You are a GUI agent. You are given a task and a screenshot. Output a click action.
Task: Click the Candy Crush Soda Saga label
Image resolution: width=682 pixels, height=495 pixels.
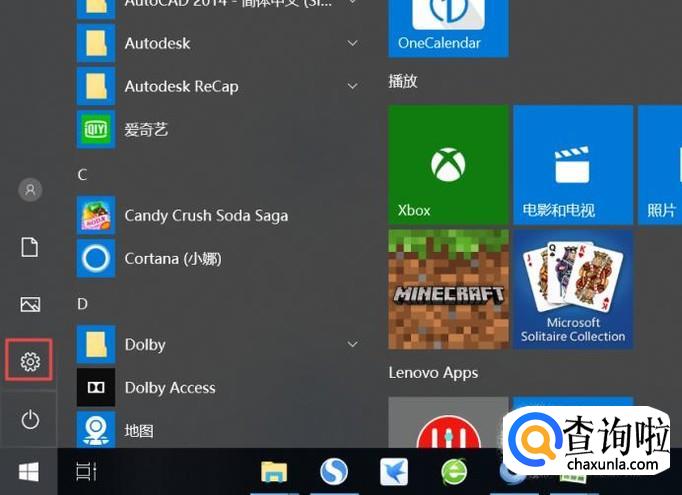point(206,216)
